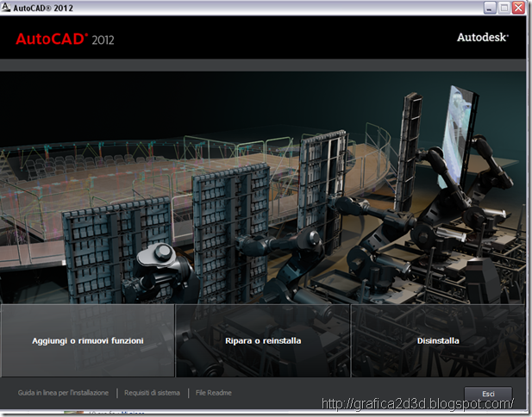Click the grafica2d3d blogspot watermark URL
Viewport: 532px width, 417px height.
click(x=417, y=404)
